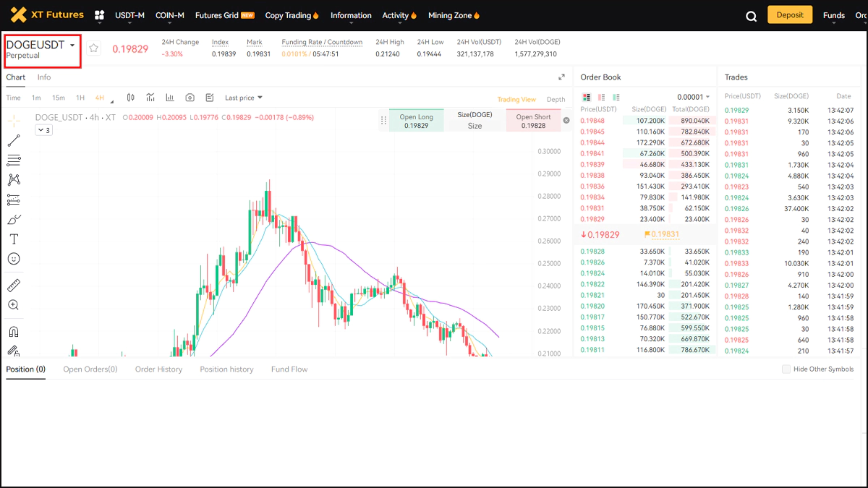868x488 pixels.
Task: Open the Copy Trading menu
Action: (x=292, y=15)
